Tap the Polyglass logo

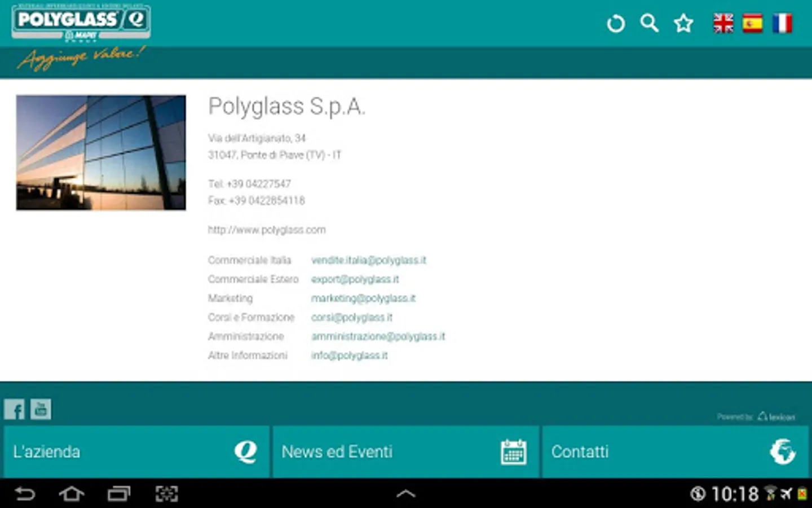pos(81,23)
